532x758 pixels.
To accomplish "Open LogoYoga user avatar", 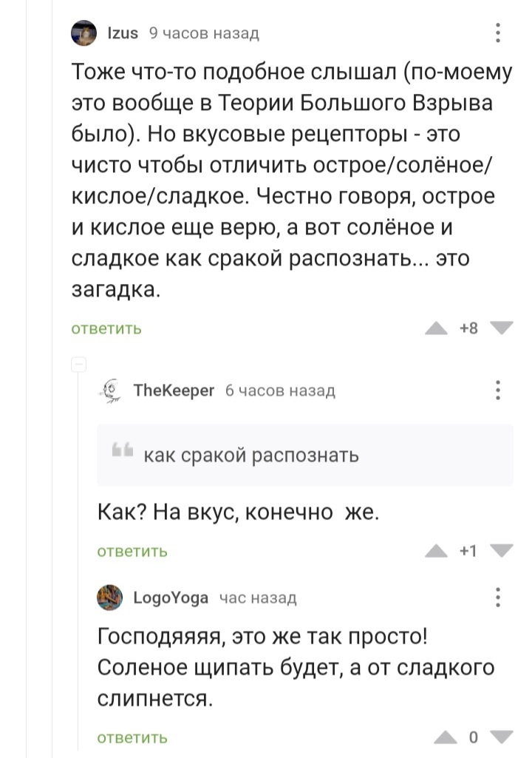I will (110, 597).
